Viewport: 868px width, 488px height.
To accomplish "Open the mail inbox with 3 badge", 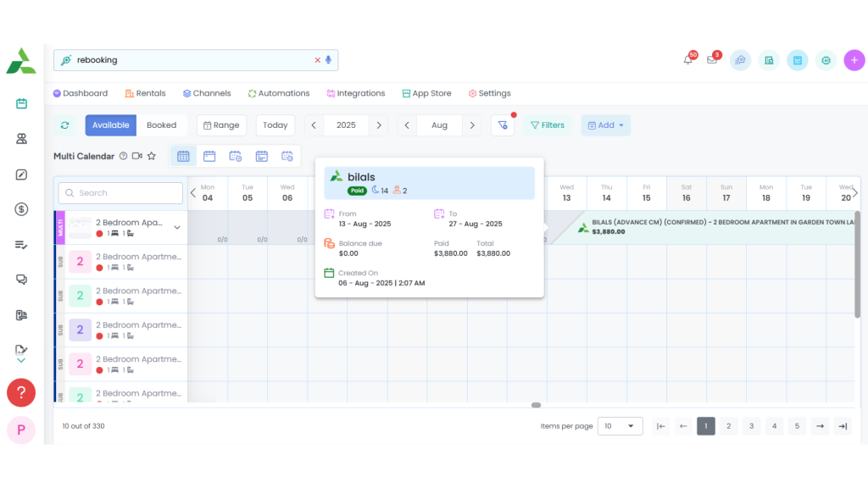I will pos(712,59).
